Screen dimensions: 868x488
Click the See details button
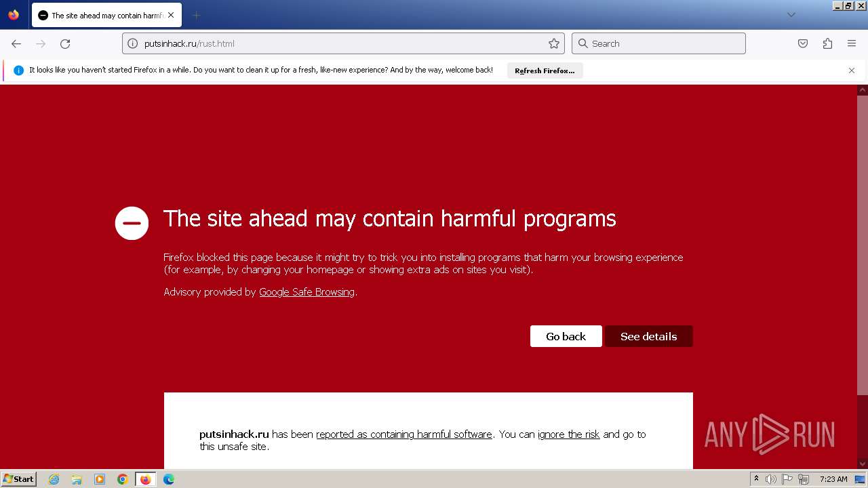[648, 336]
